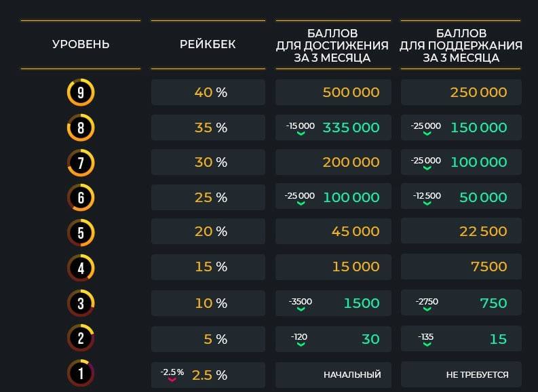This screenshot has height=392, width=538.
Task: Select the level 5 ring icon
Action: point(81,233)
